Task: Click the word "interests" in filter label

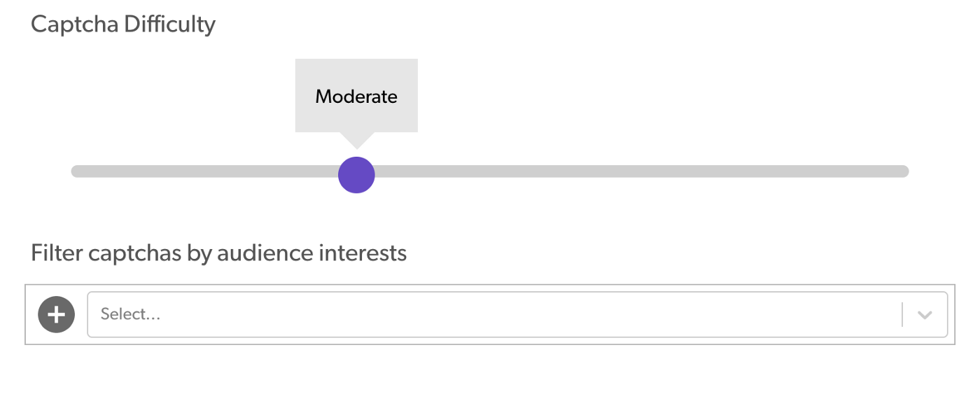Action: 363,253
